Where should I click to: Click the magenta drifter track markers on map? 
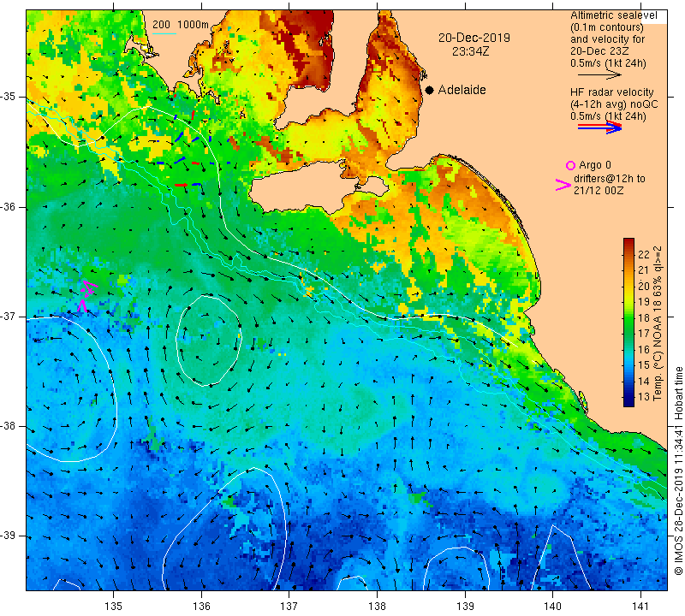click(86, 296)
